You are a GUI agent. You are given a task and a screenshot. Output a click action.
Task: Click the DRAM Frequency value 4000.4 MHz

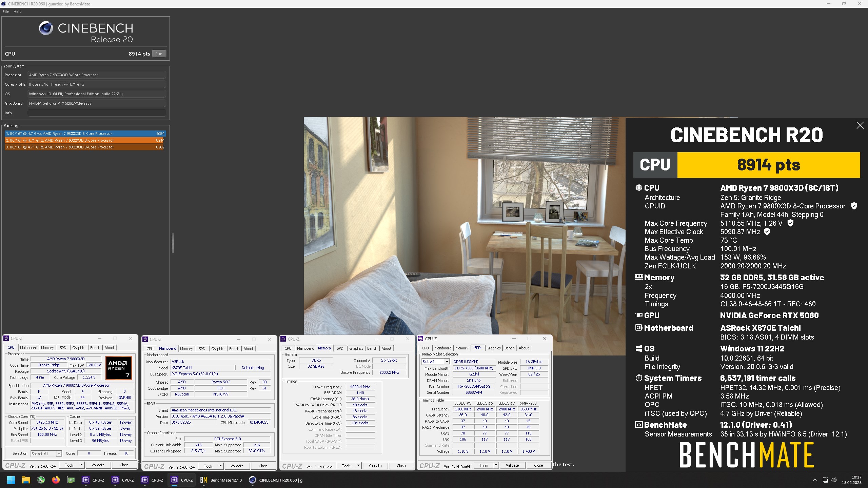[360, 387]
